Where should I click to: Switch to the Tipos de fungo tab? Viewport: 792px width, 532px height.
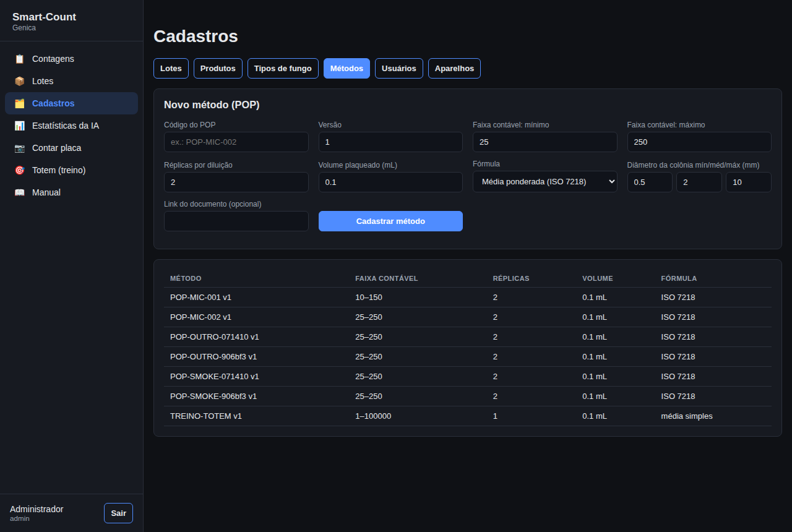(283, 68)
